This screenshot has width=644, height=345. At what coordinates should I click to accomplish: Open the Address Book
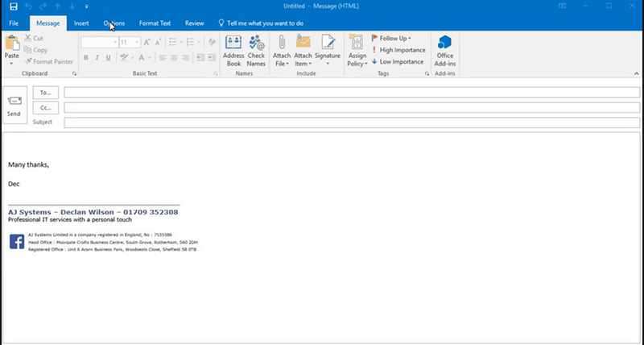233,50
